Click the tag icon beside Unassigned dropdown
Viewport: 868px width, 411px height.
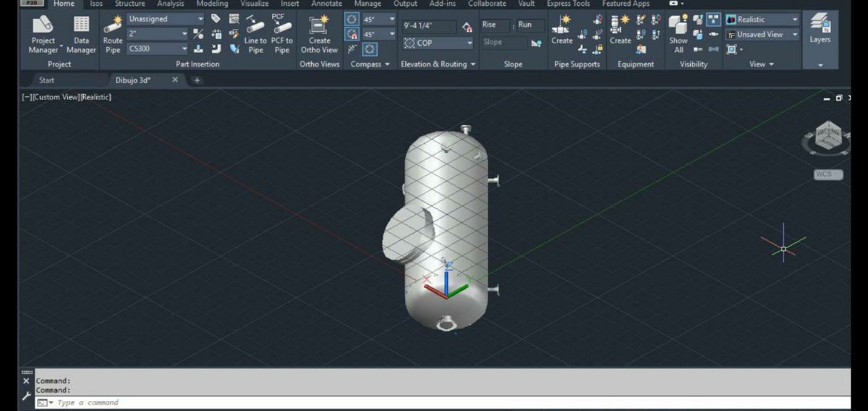click(216, 19)
